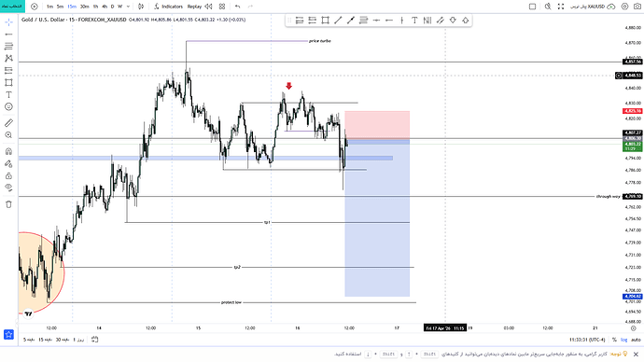
Task: Click the 'price turbo' line label
Action: coord(319,41)
